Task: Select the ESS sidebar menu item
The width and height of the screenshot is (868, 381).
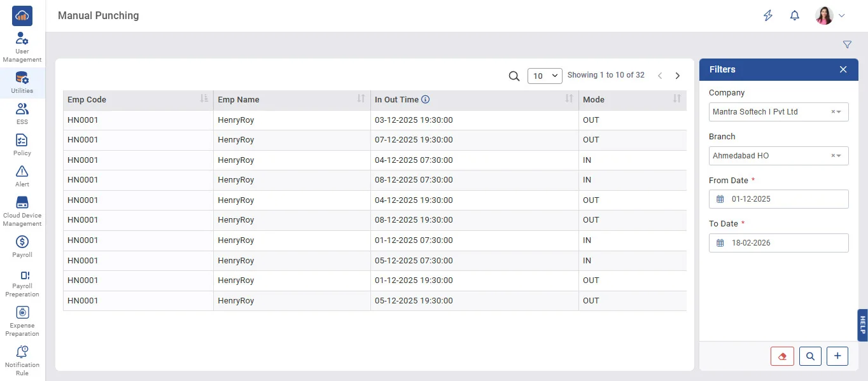Action: (x=22, y=113)
